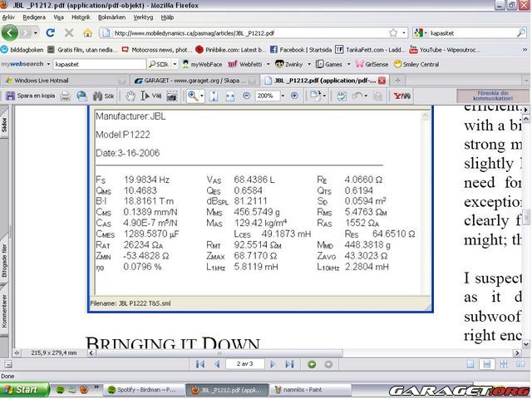Click the Start button on taskbar
This screenshot has width=532, height=399.
click(24, 390)
